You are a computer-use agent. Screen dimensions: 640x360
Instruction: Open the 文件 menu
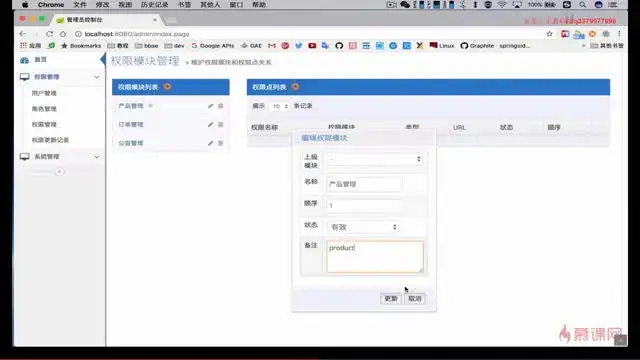[x=80, y=5]
